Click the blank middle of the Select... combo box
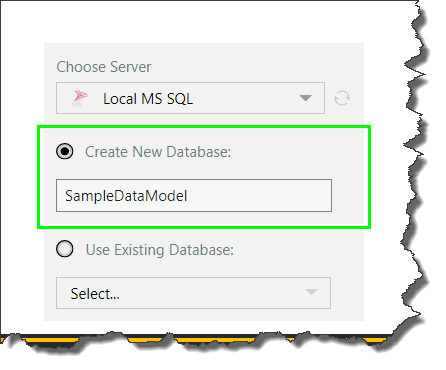Viewport: 446px width, 370px height. coord(212,293)
